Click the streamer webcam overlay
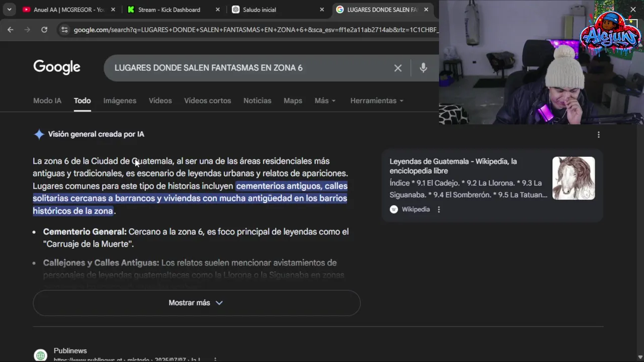Viewport: 644px width, 362px height. pyautogui.click(x=541, y=62)
